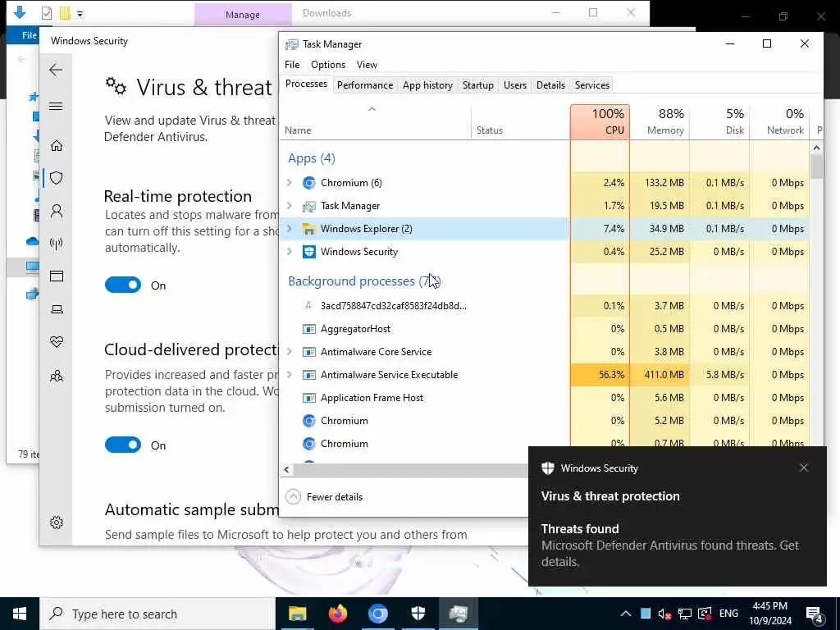Image resolution: width=840 pixels, height=630 pixels.
Task: Click the Status column header
Action: 521,122
